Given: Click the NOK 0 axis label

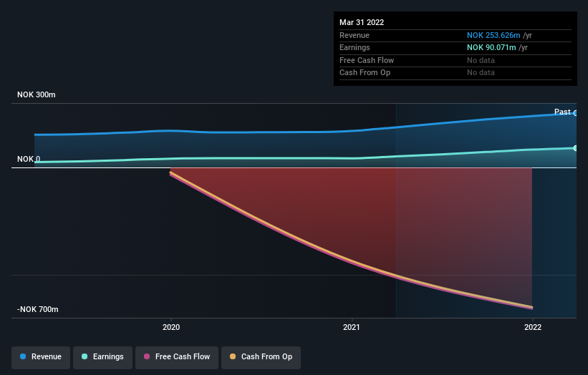Looking at the screenshot, I should tap(29, 159).
